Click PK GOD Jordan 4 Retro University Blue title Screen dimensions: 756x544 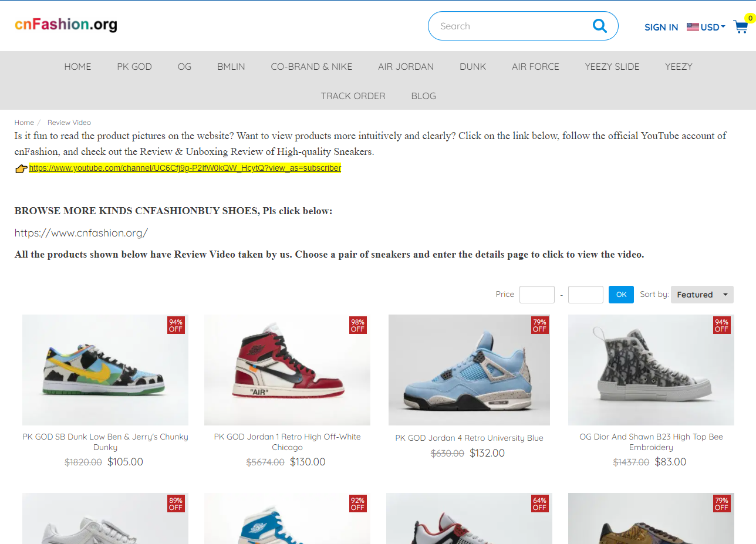point(469,438)
